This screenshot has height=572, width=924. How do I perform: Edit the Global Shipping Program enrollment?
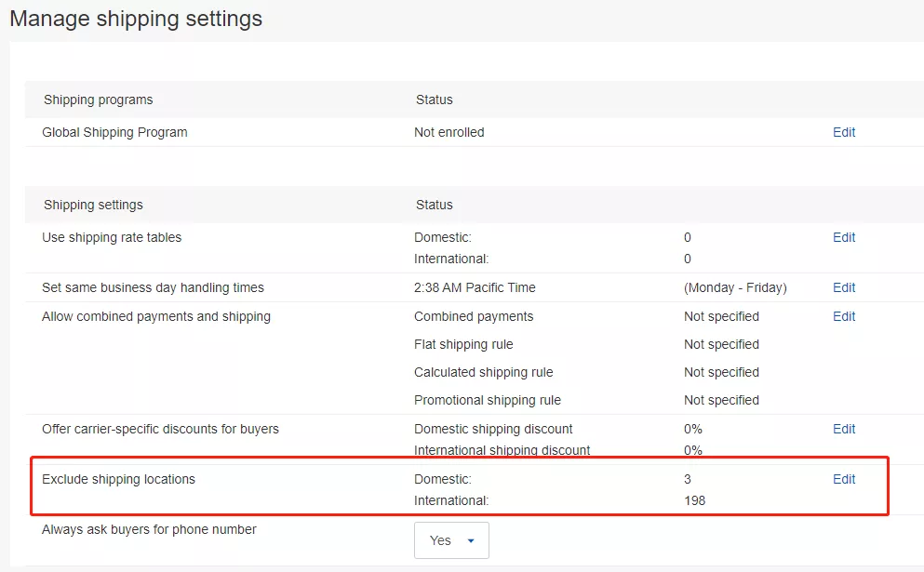click(843, 132)
